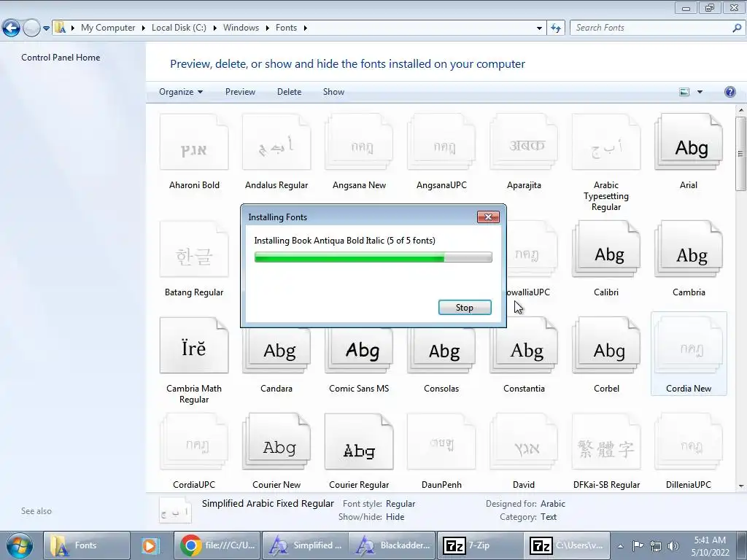Screen dimensions: 747x560
Task: Click the volume speaker tray icon
Action: (x=673, y=545)
